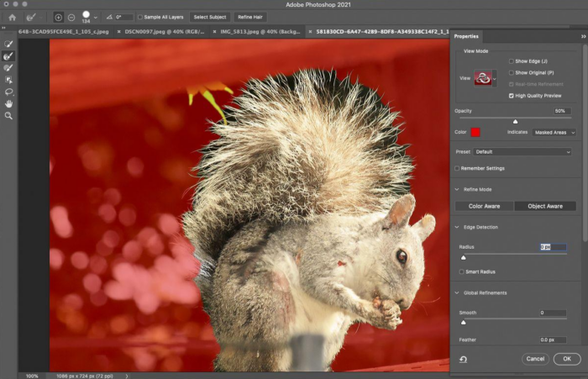Enable Remember Settings checkbox
This screenshot has height=379, width=588.
(457, 168)
